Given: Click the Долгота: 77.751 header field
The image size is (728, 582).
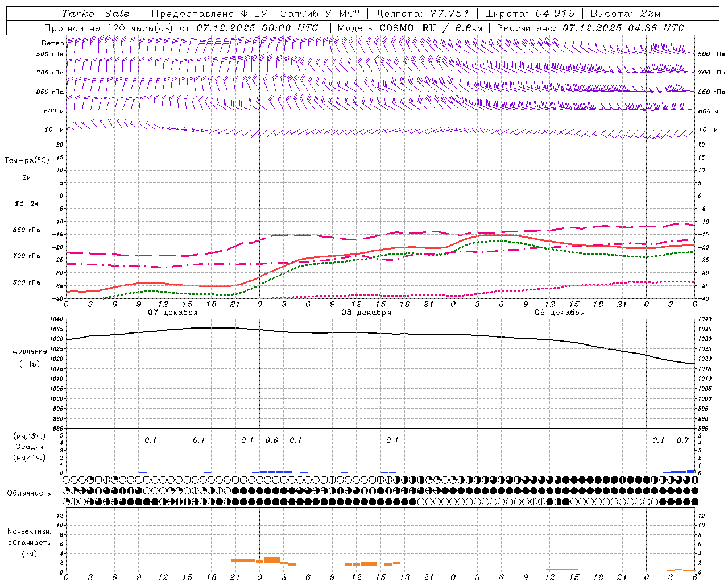Looking at the screenshot, I should click(423, 14).
